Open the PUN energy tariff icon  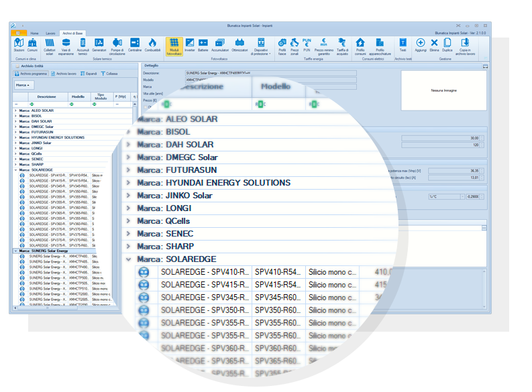tap(307, 44)
